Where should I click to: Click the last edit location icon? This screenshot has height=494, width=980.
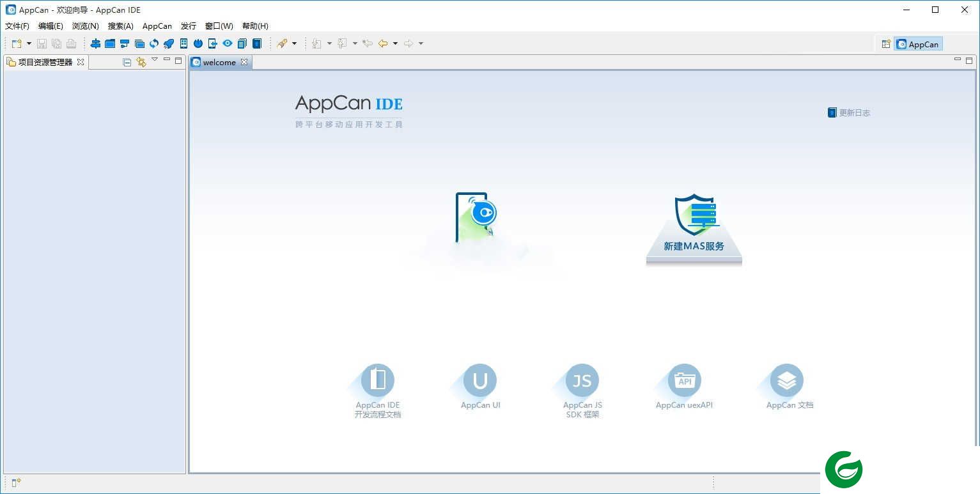tap(368, 43)
